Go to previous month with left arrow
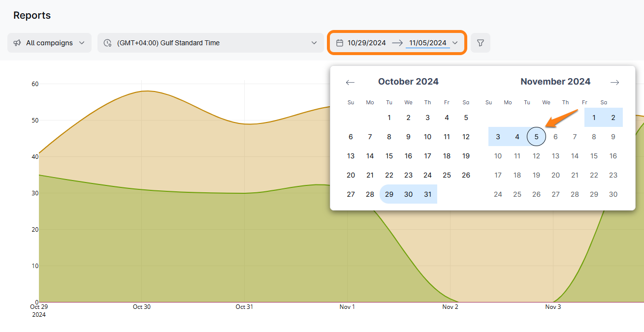644x332 pixels. (x=350, y=82)
